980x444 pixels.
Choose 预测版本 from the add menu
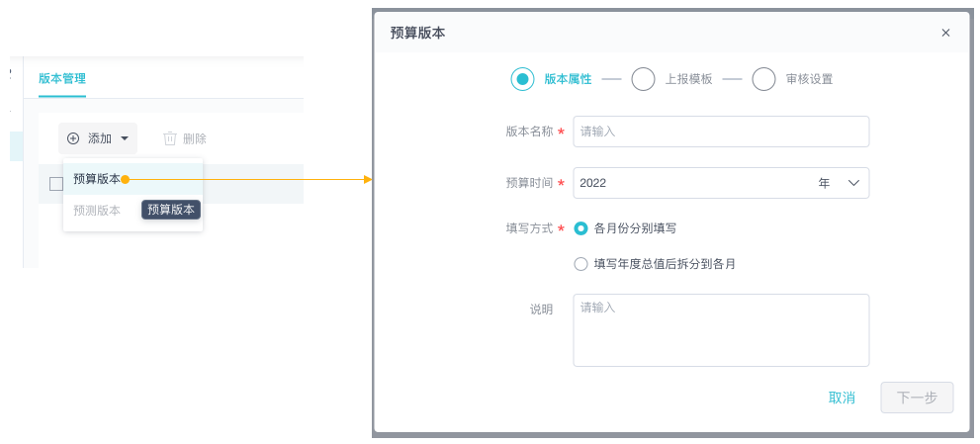click(96, 210)
